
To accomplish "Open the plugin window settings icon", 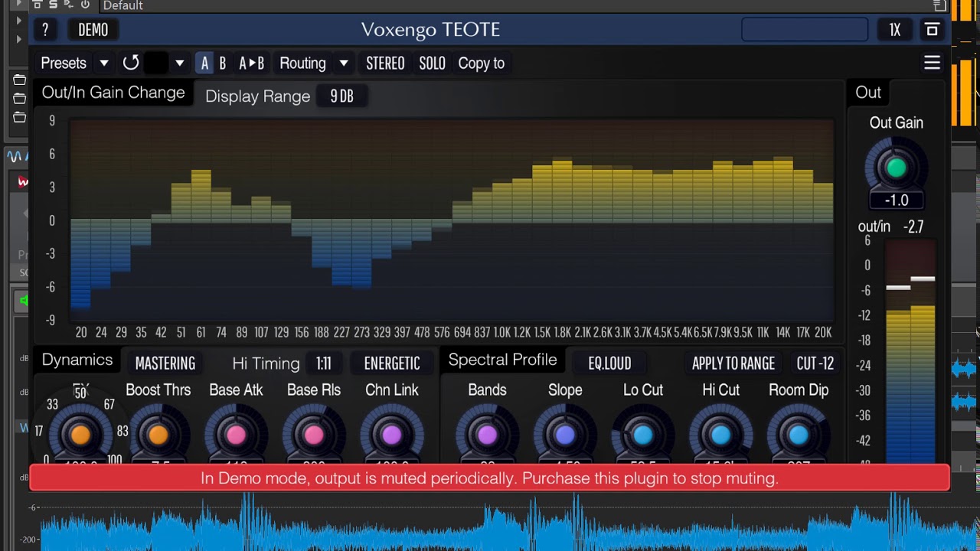I will click(x=932, y=30).
